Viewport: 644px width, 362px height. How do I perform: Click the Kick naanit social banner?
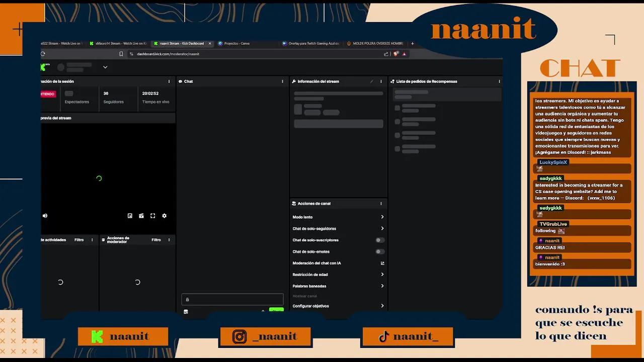click(123, 336)
